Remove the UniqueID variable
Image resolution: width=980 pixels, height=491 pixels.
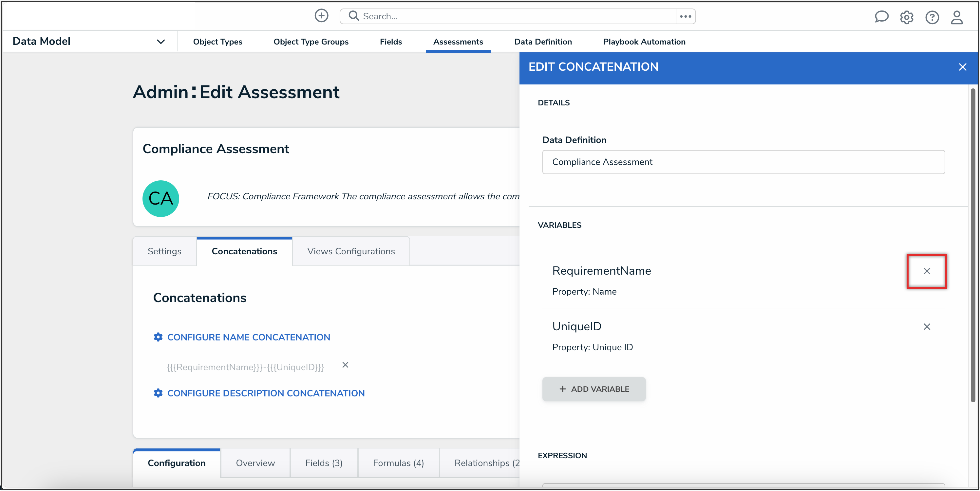[x=926, y=327]
